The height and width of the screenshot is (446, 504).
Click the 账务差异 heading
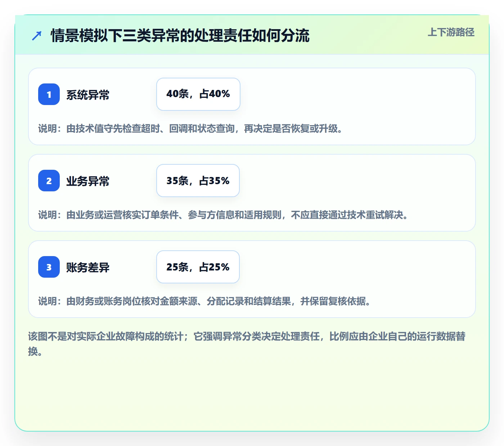[x=88, y=268]
